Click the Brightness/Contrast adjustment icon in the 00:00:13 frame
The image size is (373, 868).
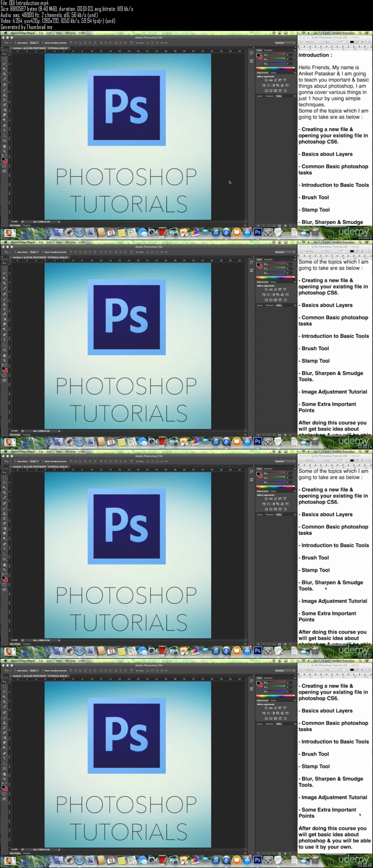[266, 80]
